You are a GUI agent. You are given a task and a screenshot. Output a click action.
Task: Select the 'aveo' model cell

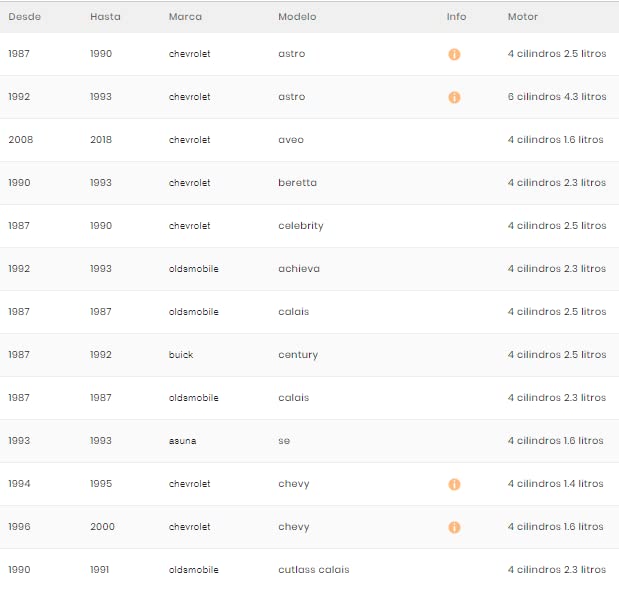[291, 140]
